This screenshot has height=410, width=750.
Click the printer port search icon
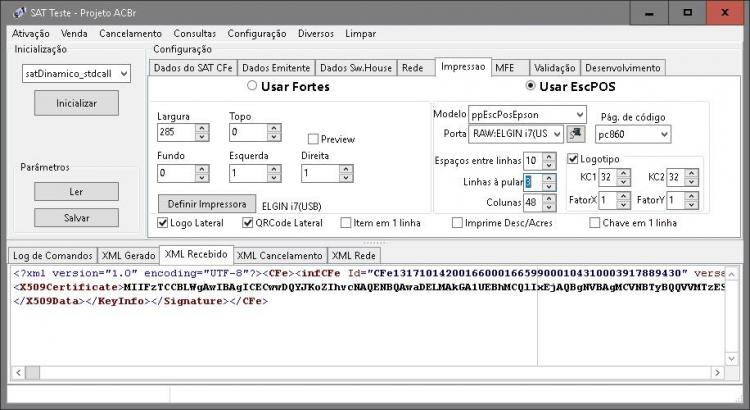[x=576, y=134]
